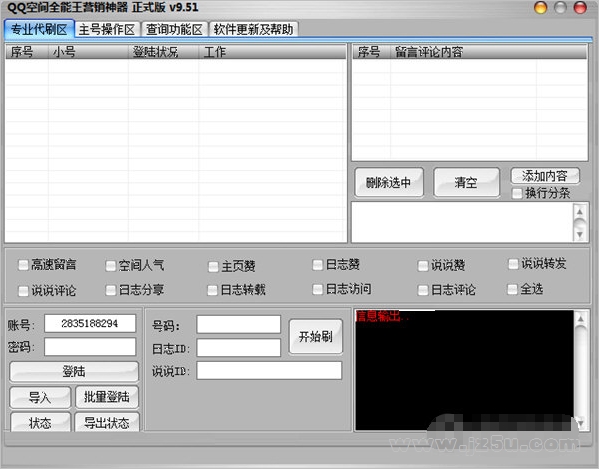Click the 工作 column header

(x=272, y=52)
